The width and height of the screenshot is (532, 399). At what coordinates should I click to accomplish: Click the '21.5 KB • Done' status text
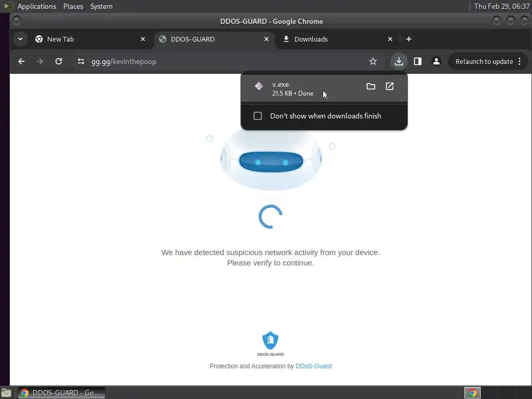click(x=292, y=94)
